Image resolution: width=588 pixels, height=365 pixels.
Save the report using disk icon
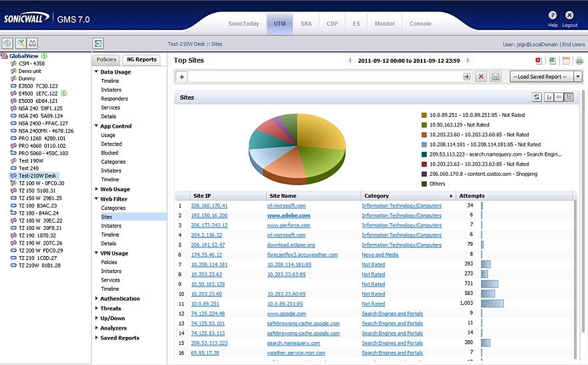495,77
